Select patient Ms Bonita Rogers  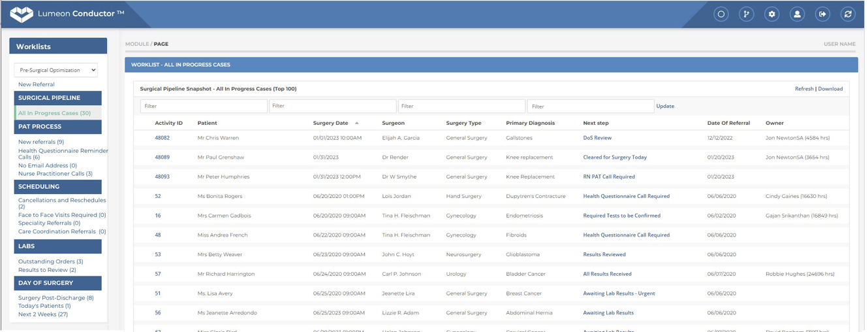[220, 197]
